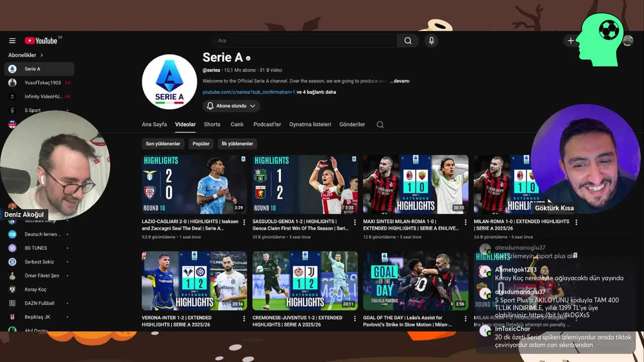
Task: Open youtube.com/c/seriea channel link
Action: [x=249, y=92]
